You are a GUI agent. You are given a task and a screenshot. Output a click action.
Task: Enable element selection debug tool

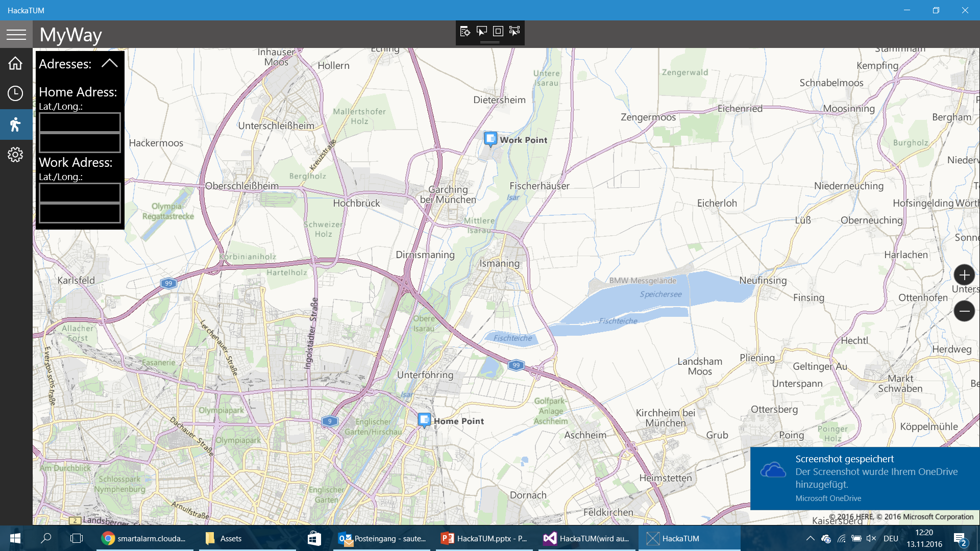(x=481, y=32)
